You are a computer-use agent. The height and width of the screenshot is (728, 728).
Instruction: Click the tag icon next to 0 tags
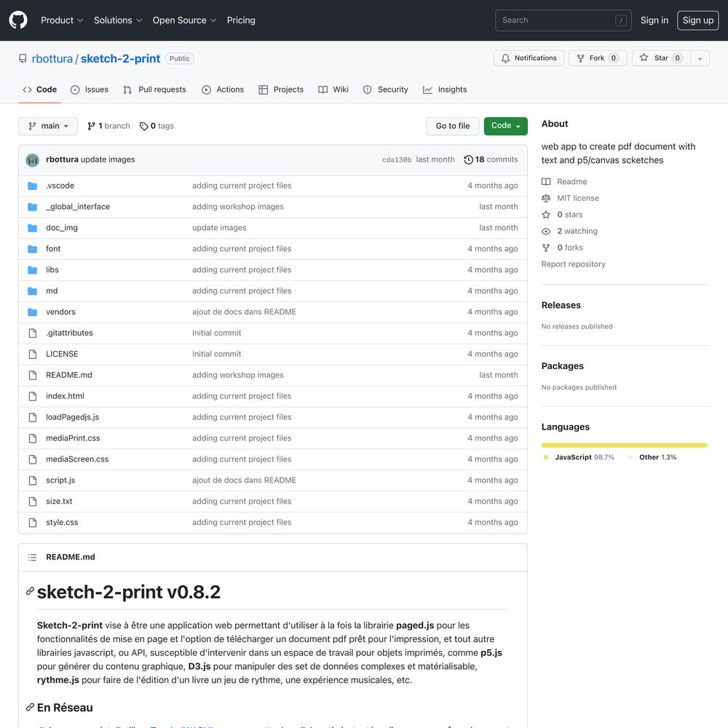pos(144,126)
